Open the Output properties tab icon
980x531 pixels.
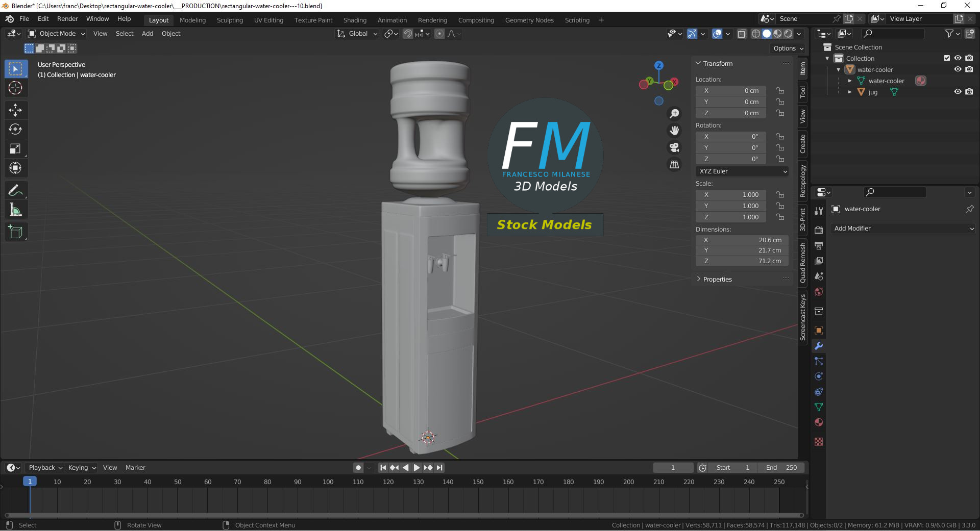pyautogui.click(x=819, y=245)
